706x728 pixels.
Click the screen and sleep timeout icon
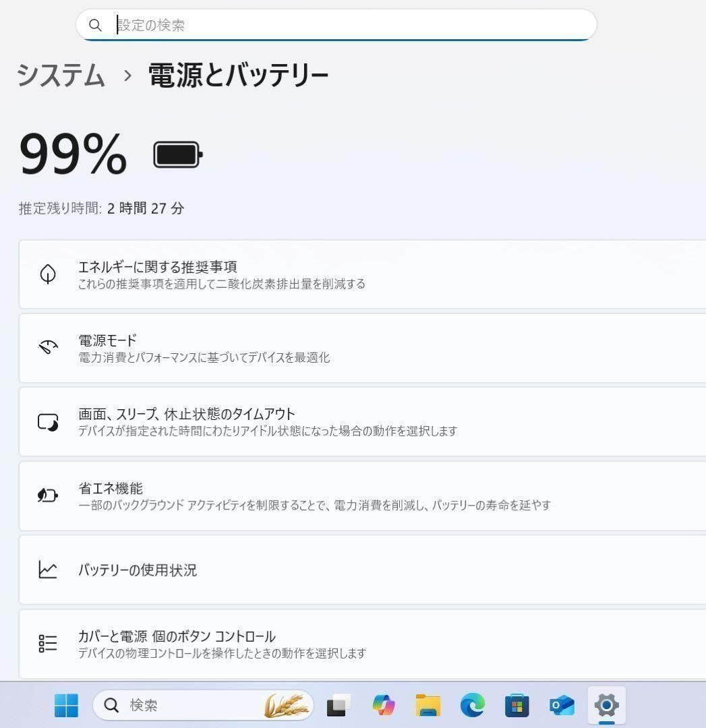point(47,421)
